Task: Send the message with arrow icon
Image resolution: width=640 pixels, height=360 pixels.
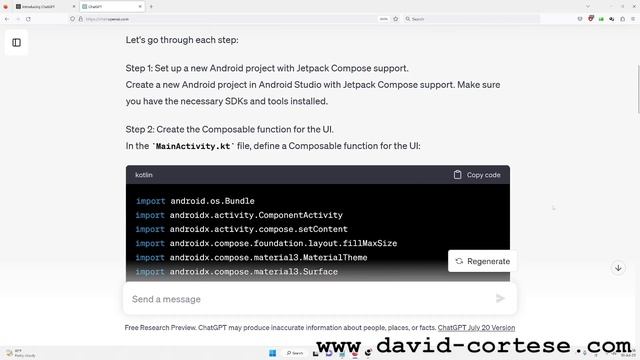Action: (x=500, y=299)
